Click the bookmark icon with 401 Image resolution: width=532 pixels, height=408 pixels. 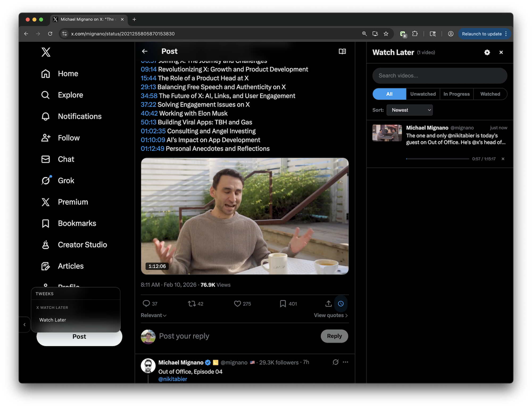(x=283, y=304)
